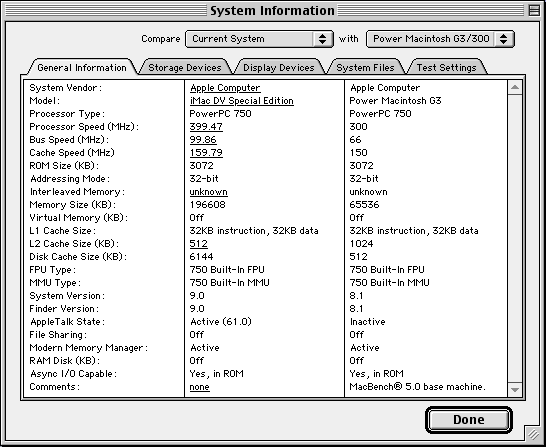This screenshot has height=447, width=546.
Task: Click the resize grip in window corner
Action: click(x=533, y=434)
